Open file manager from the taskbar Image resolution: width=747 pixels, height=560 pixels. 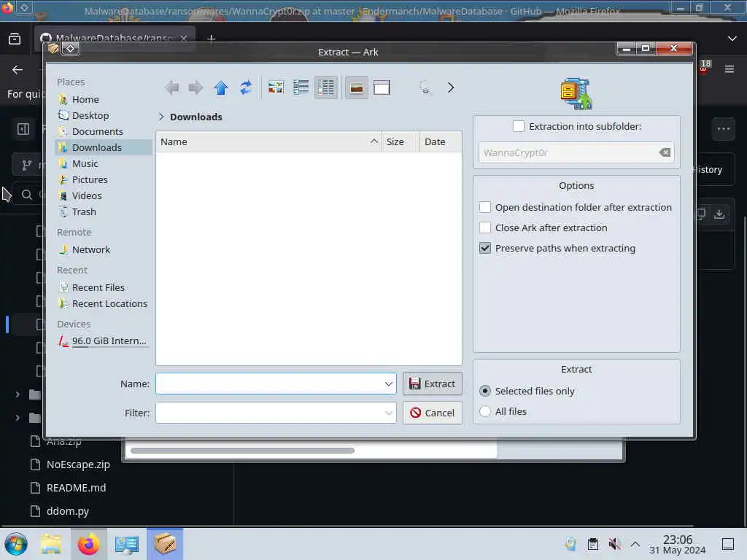[x=51, y=544]
